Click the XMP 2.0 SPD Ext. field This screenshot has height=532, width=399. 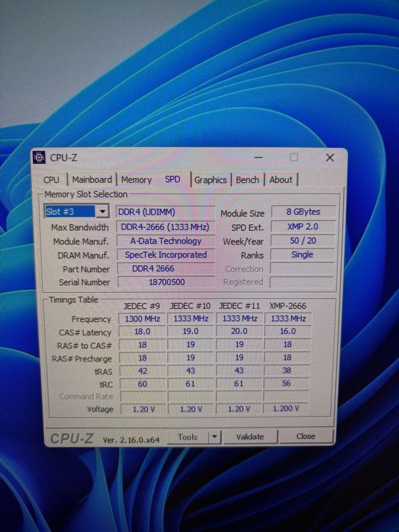point(303,227)
